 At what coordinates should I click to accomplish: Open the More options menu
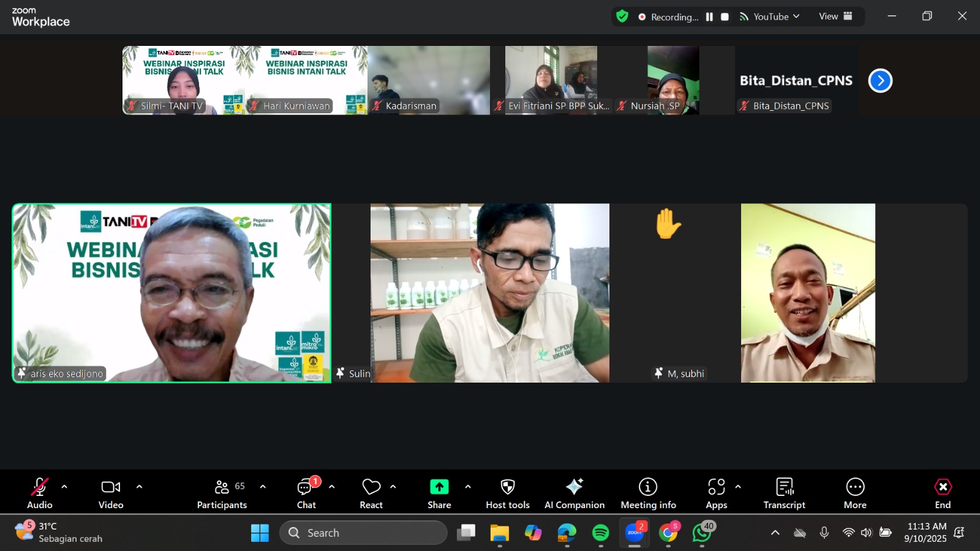pos(855,492)
